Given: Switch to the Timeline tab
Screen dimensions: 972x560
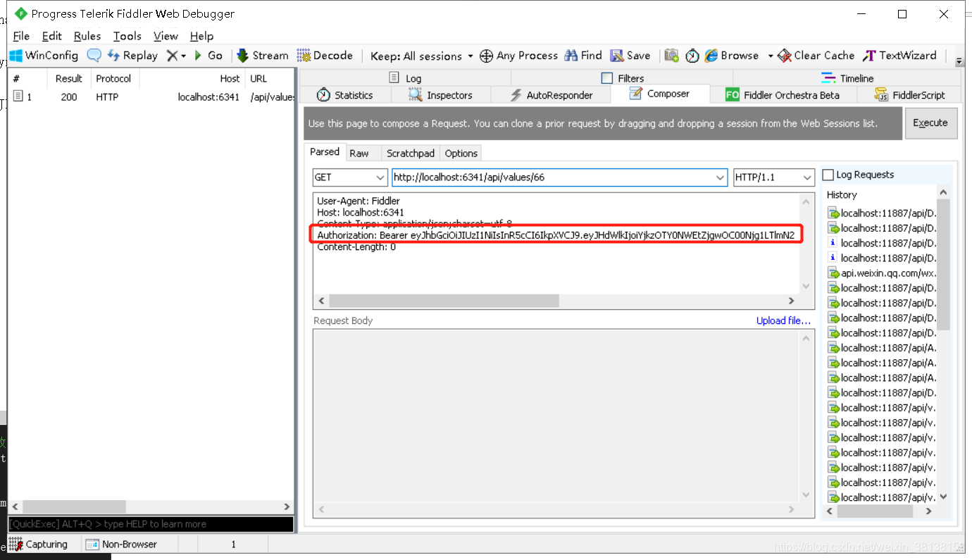Looking at the screenshot, I should (x=848, y=78).
